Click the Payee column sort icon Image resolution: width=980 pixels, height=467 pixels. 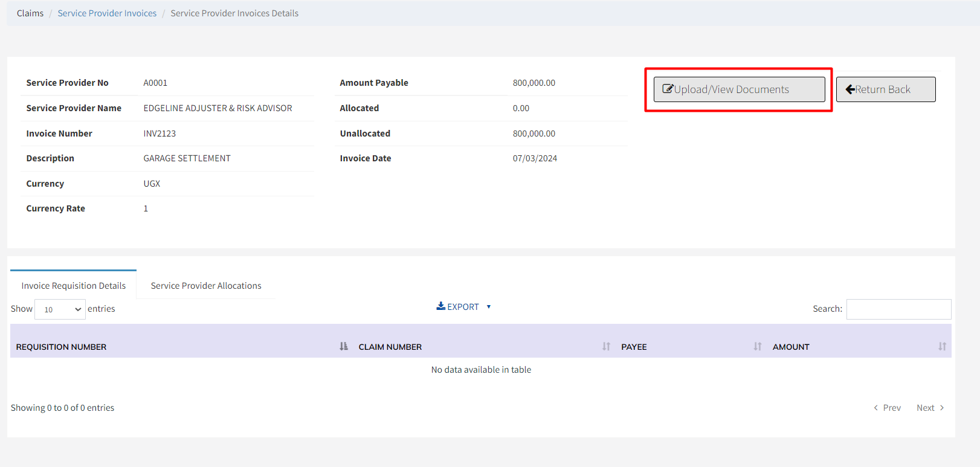click(x=757, y=346)
